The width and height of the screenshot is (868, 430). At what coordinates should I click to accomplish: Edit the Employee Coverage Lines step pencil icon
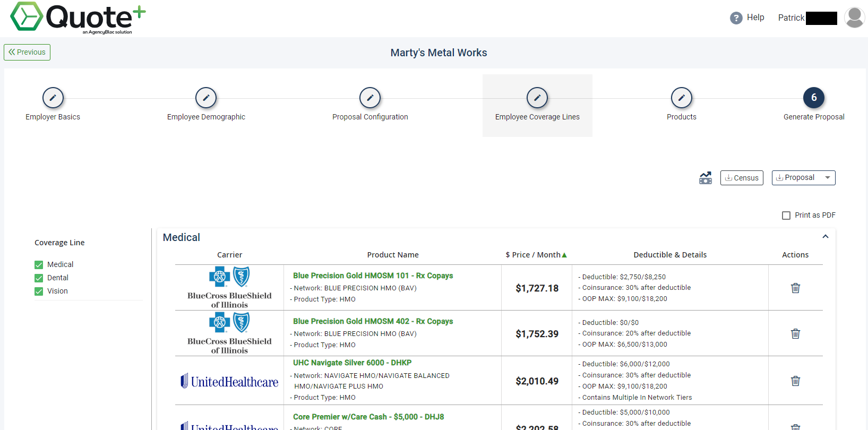537,98
